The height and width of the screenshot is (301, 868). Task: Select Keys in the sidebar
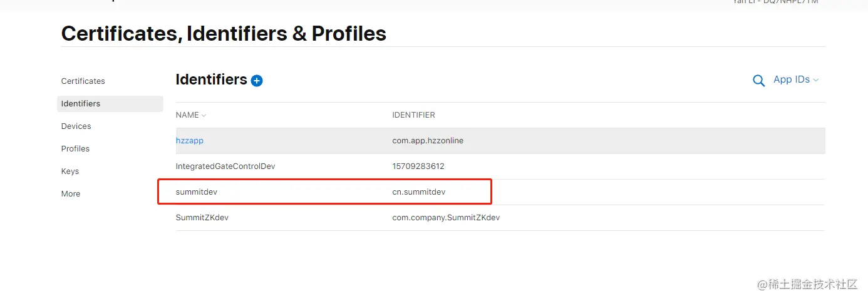coord(70,171)
